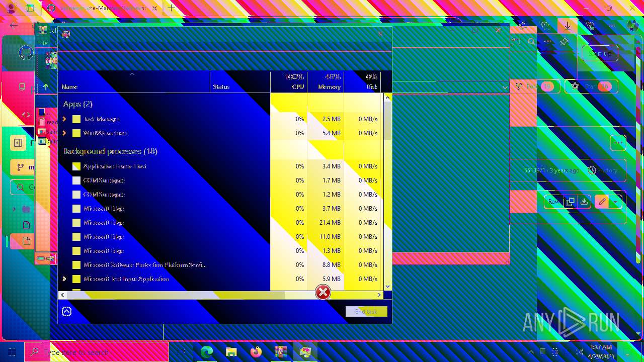Select COM Surrogate process using 1.7 MB
Viewport: 644px width, 362px height.
tap(221, 180)
